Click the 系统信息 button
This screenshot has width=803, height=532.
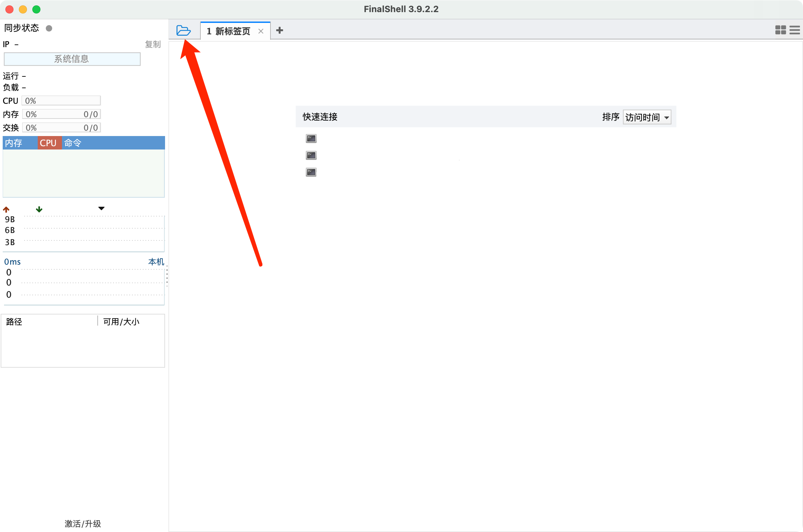[x=72, y=59]
